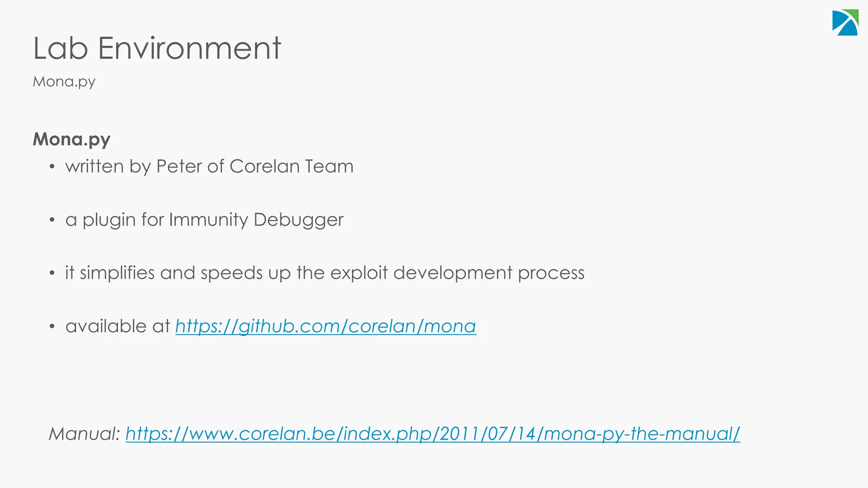Click the "it simplifies and speeds up" bullet text

325,273
